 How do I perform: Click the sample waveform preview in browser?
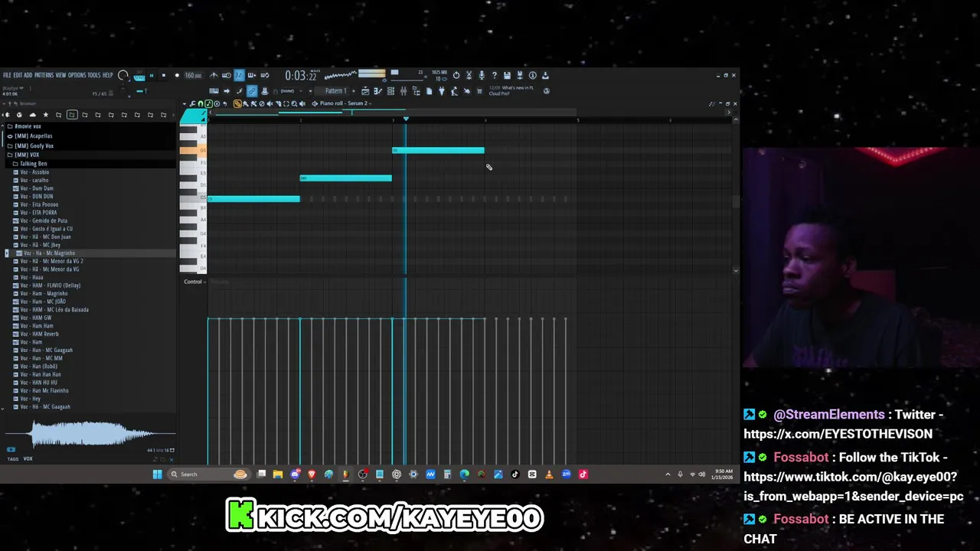pos(90,434)
